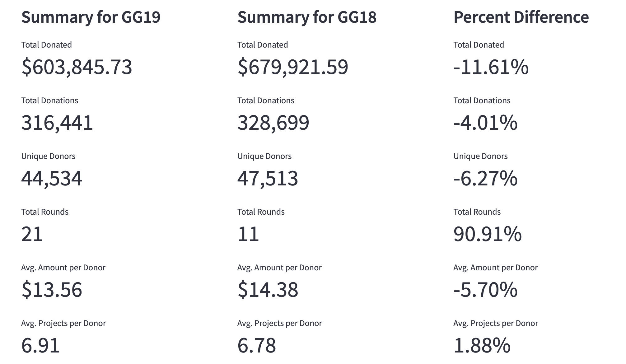Select the -5.70% average amount difference

485,290
